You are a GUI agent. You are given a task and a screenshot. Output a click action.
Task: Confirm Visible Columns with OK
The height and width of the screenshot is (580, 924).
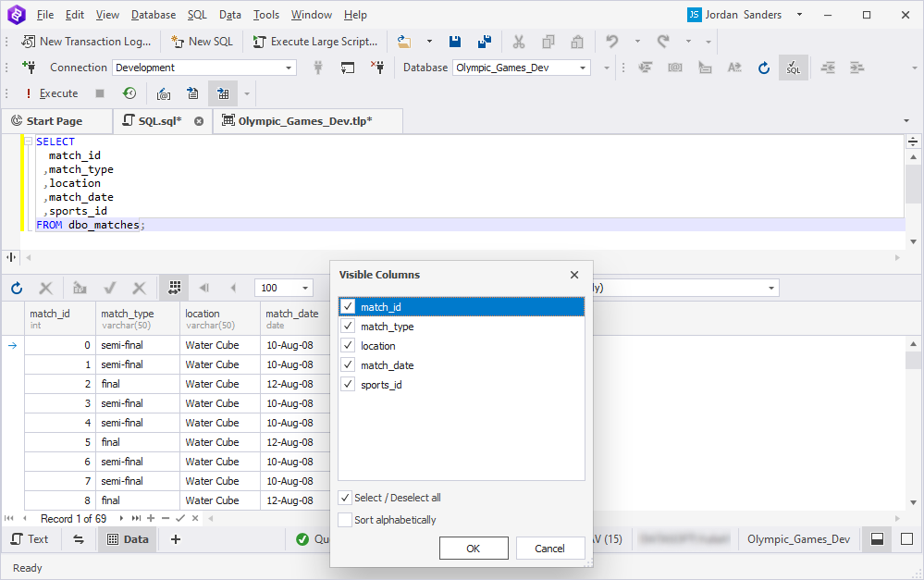(x=474, y=549)
